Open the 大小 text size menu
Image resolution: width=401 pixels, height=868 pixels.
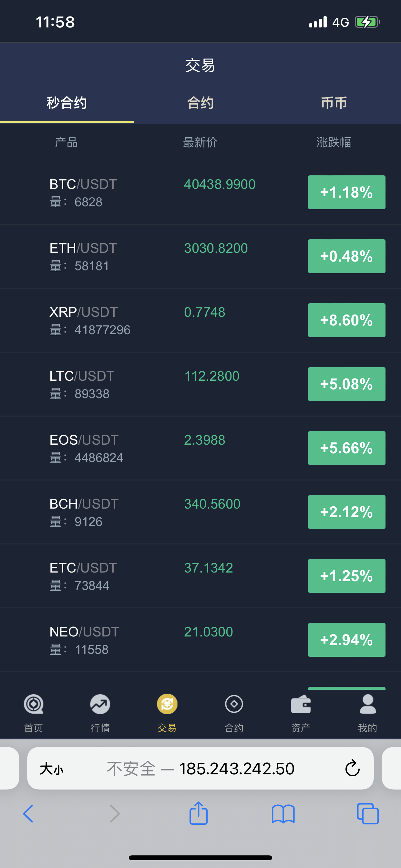click(x=51, y=769)
